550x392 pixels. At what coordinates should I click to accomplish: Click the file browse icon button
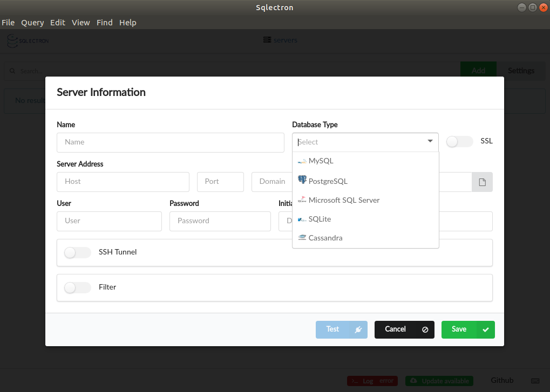483,182
